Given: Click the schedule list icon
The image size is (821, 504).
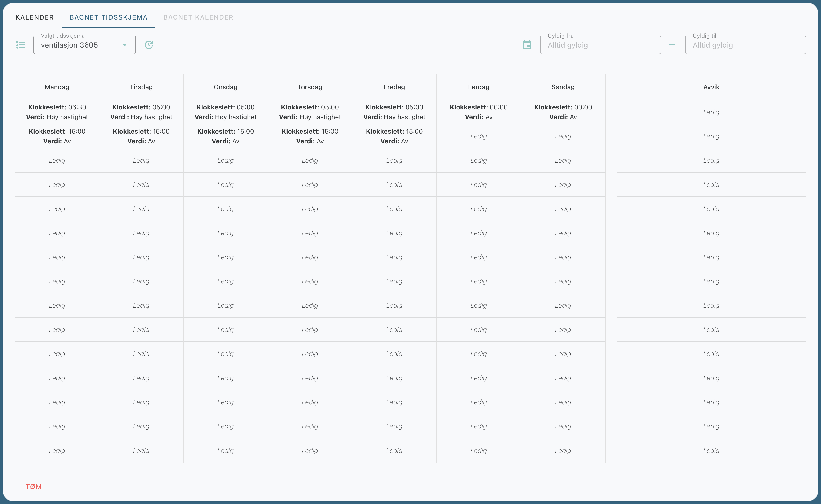Looking at the screenshot, I should pos(20,45).
